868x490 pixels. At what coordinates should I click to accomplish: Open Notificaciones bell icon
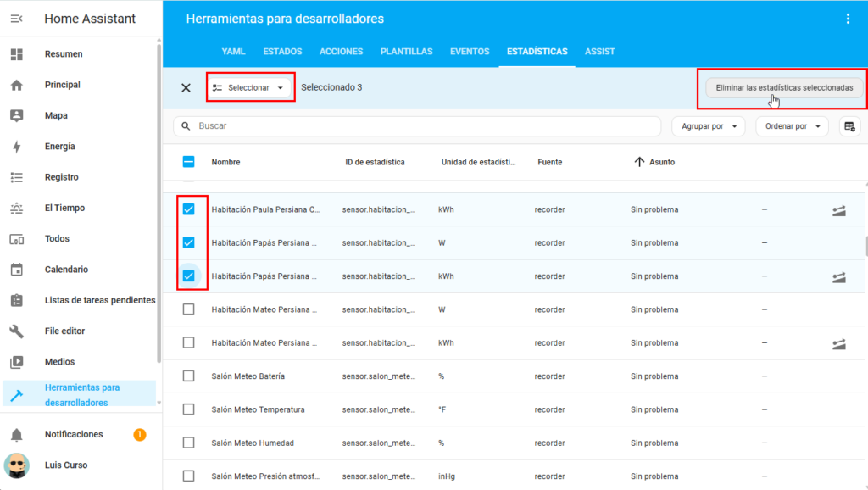point(17,435)
